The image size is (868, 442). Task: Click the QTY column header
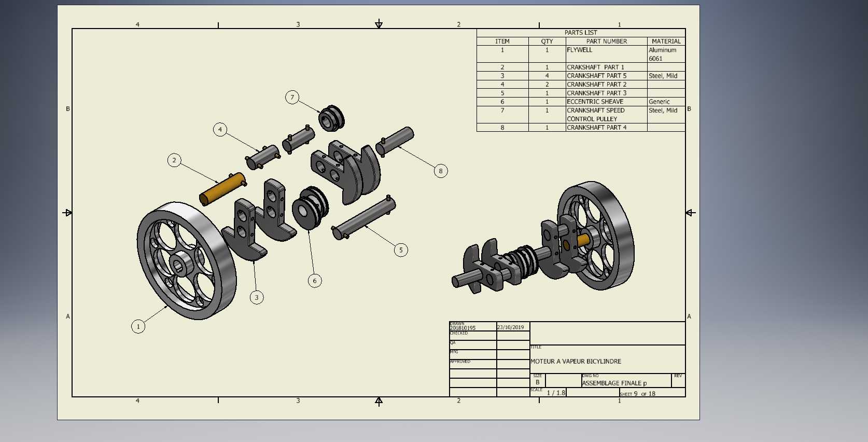(x=547, y=42)
